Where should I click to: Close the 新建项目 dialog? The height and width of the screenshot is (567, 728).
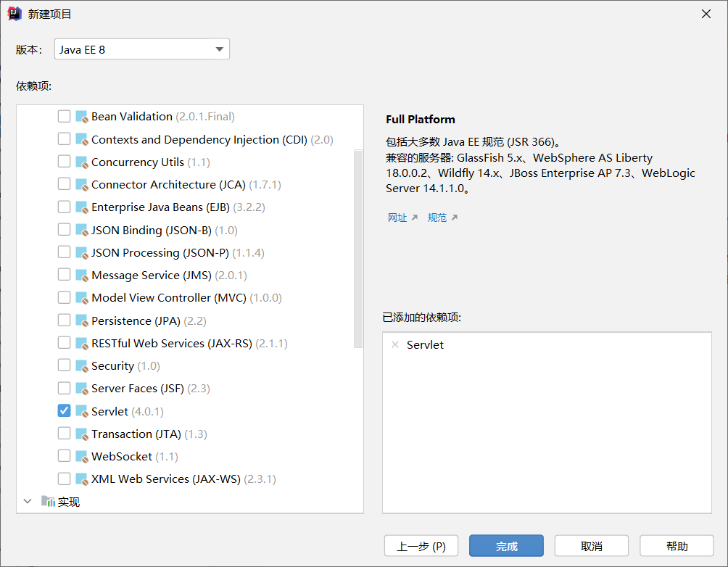click(706, 14)
